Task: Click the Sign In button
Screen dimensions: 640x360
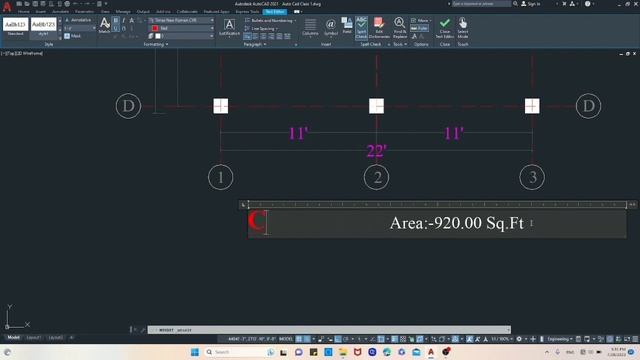Action: 531,4
